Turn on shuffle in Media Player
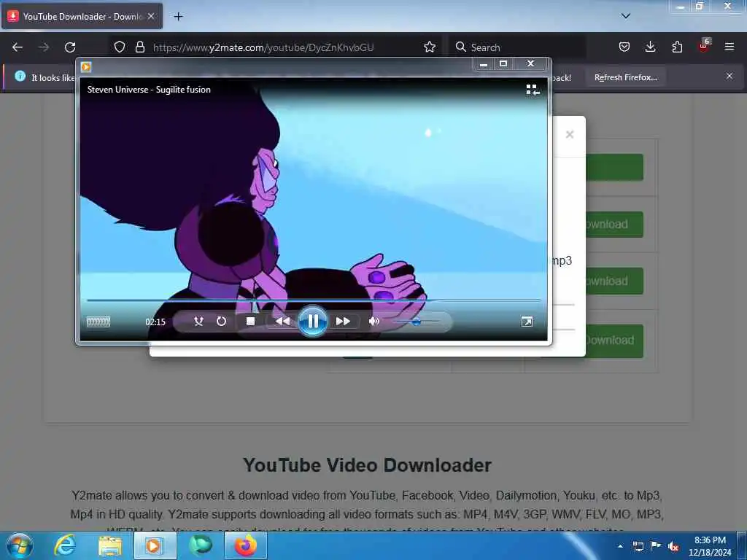 click(x=198, y=322)
